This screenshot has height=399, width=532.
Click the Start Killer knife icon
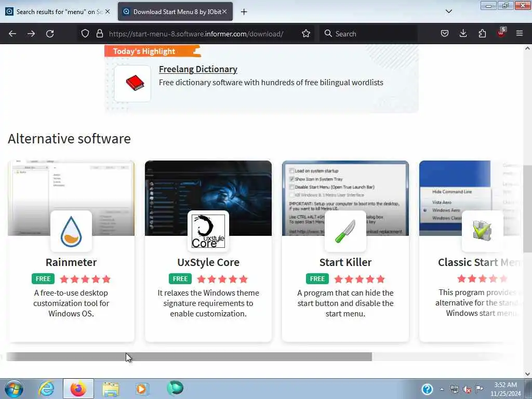(x=345, y=231)
